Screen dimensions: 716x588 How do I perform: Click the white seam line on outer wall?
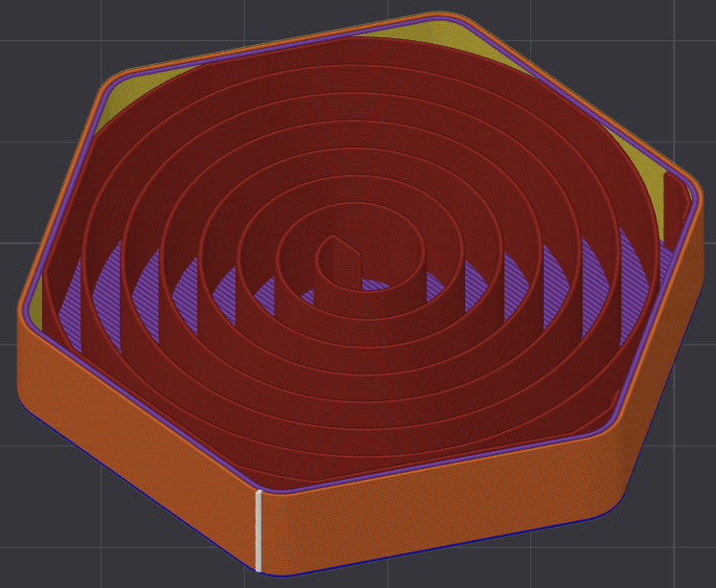(258, 531)
